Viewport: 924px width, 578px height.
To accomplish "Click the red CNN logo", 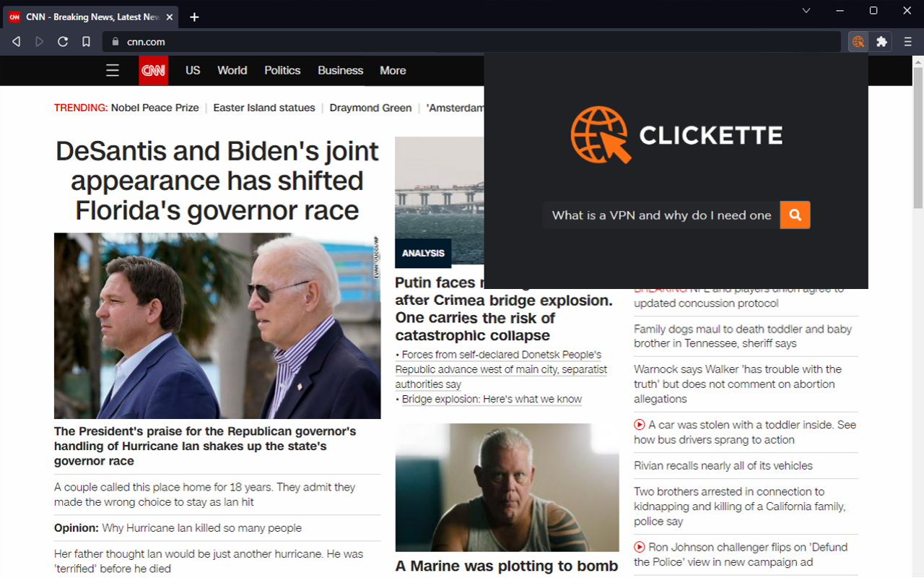I will (x=154, y=70).
